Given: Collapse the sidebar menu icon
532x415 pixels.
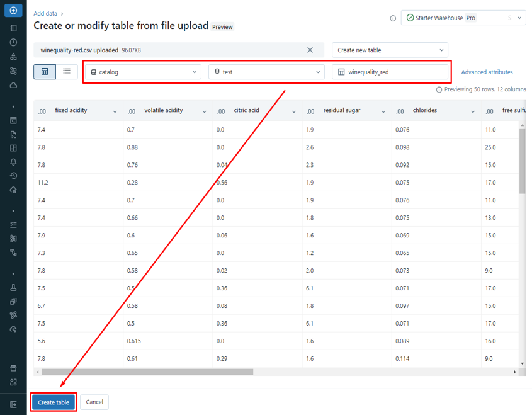Looking at the screenshot, I should pos(13,404).
